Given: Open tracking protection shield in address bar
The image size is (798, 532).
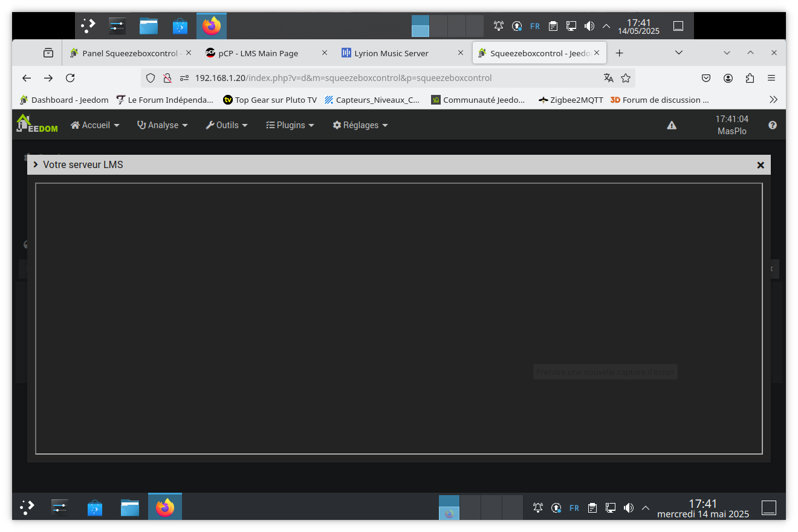Looking at the screenshot, I should (x=151, y=78).
